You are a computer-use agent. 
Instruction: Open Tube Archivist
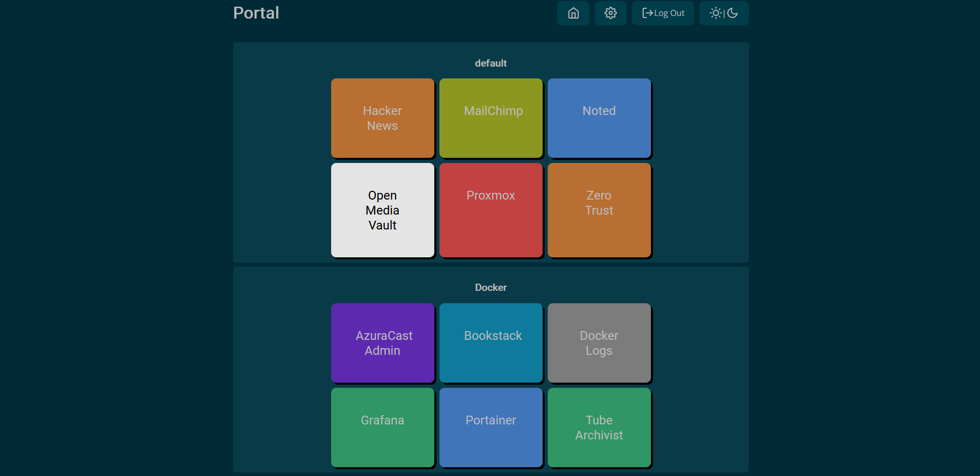tap(599, 428)
